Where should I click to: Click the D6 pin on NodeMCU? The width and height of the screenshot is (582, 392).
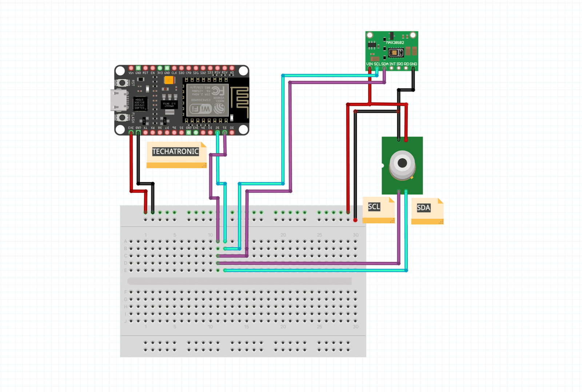[174, 133]
